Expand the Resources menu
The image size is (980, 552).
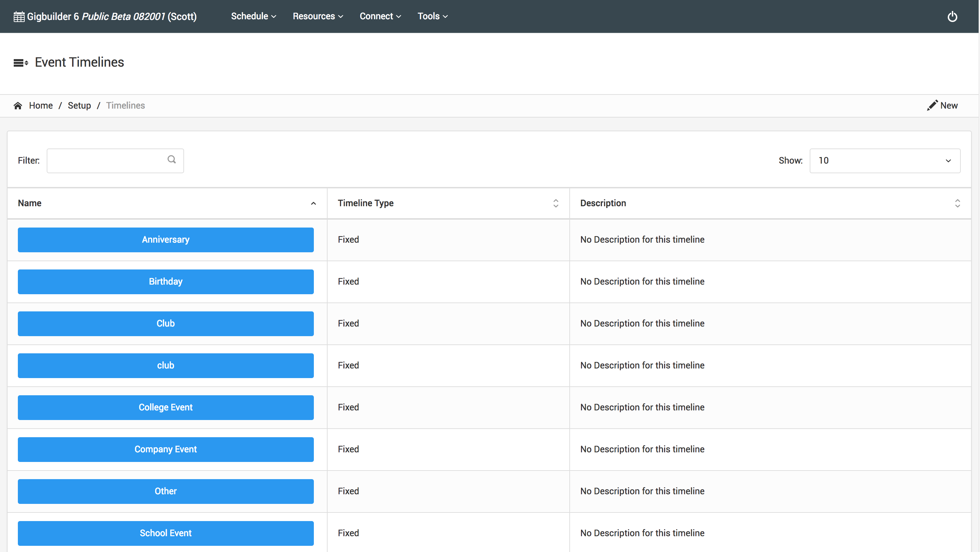click(x=318, y=16)
